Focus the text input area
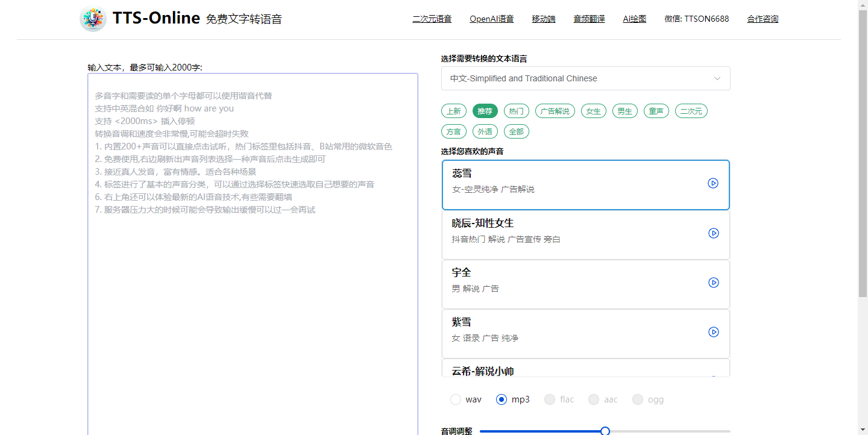 tap(253, 254)
